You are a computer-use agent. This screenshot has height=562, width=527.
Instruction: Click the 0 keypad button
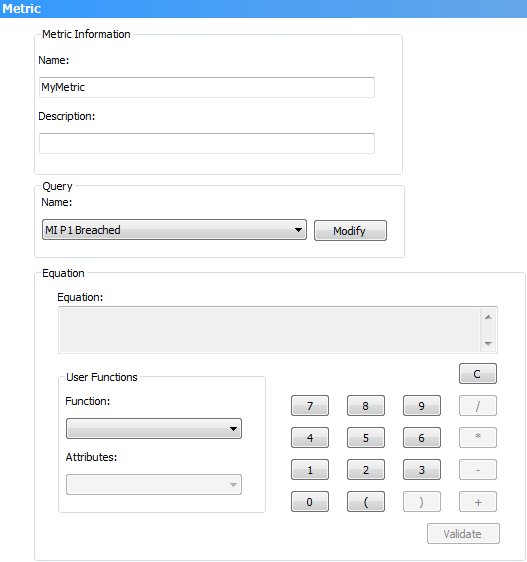310,502
